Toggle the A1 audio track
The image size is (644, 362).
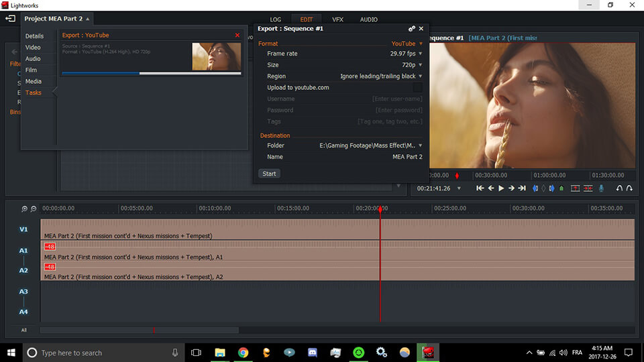click(x=23, y=250)
